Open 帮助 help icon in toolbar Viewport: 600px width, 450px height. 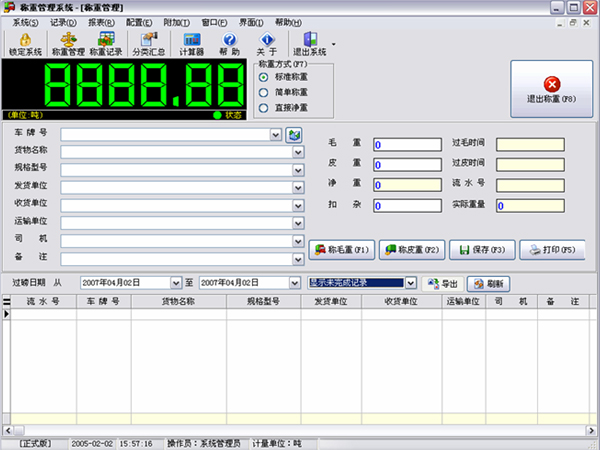point(229,43)
